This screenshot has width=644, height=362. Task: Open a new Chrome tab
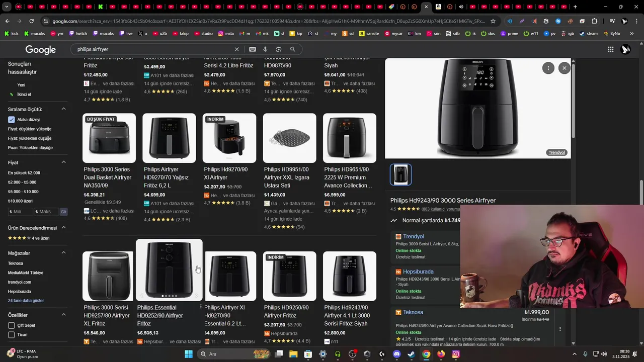pos(575,7)
